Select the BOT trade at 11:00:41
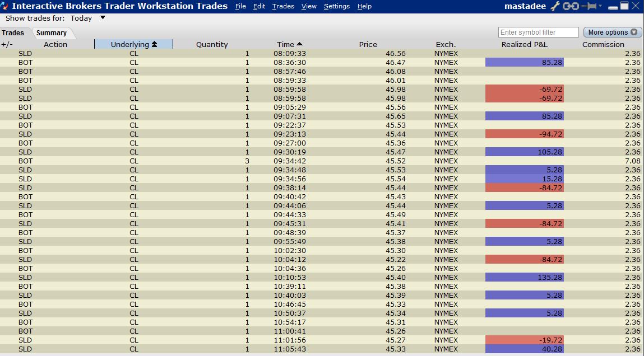 [x=322, y=331]
